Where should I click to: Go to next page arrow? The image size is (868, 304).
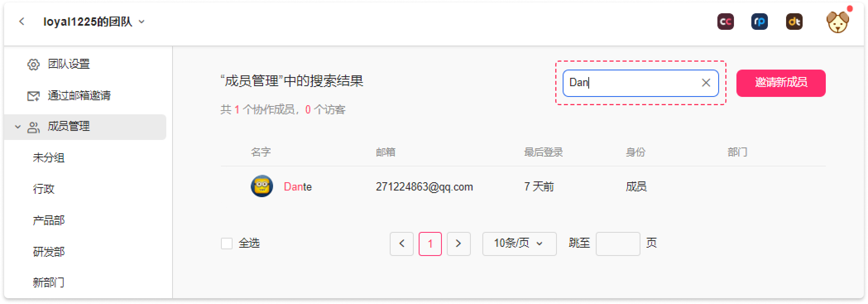[x=458, y=244]
